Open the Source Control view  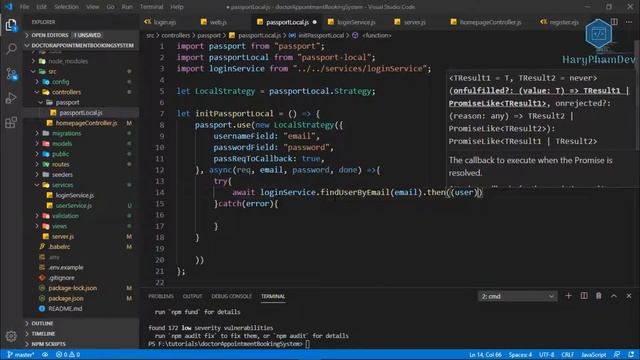click(x=11, y=74)
